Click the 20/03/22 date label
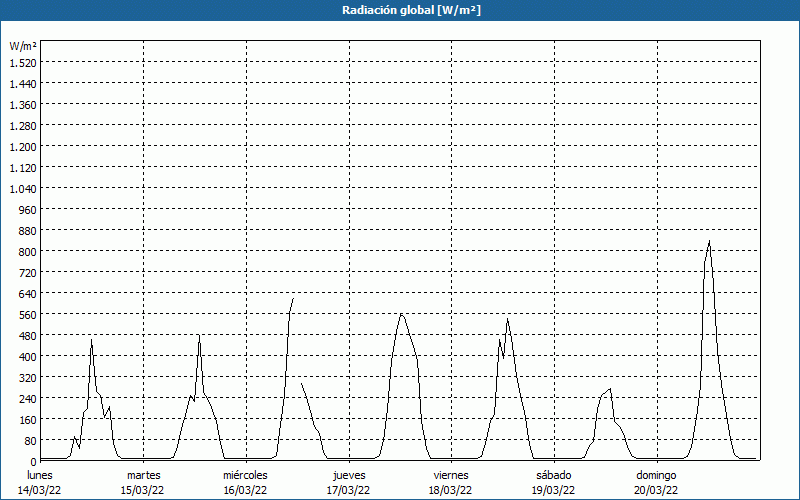800x500 pixels. point(656,490)
